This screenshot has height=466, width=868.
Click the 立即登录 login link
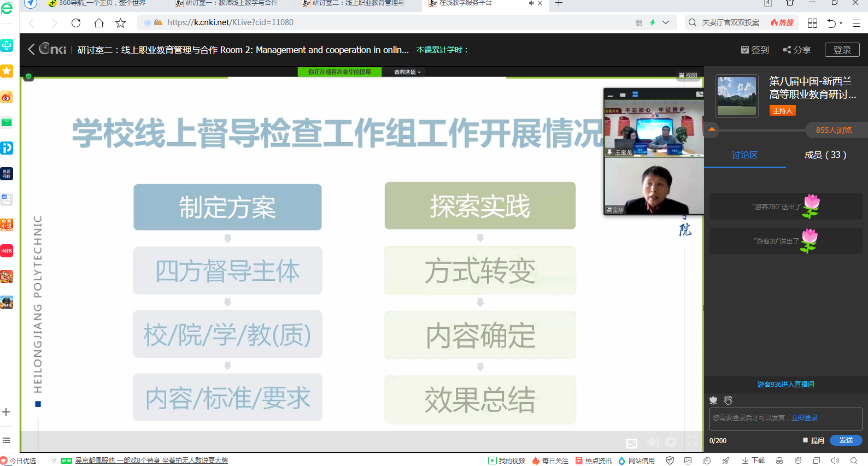coord(805,418)
